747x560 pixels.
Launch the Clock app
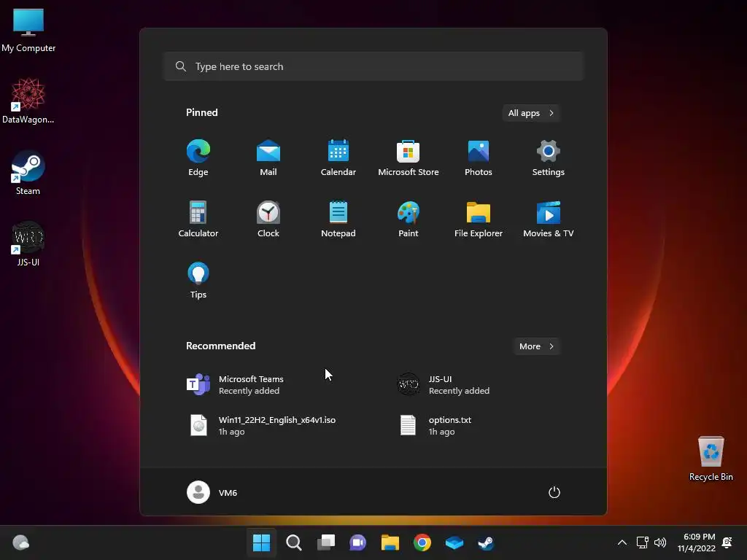click(x=268, y=219)
